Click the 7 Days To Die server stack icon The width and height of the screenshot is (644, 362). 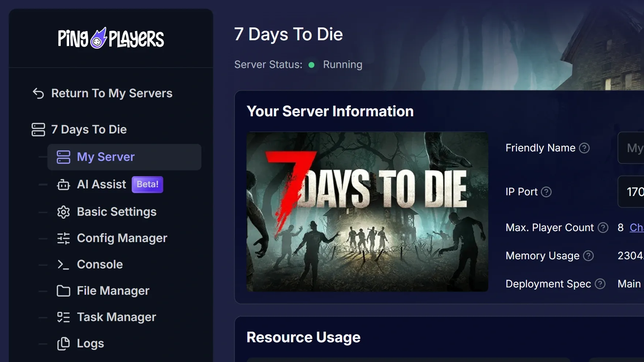tap(38, 129)
